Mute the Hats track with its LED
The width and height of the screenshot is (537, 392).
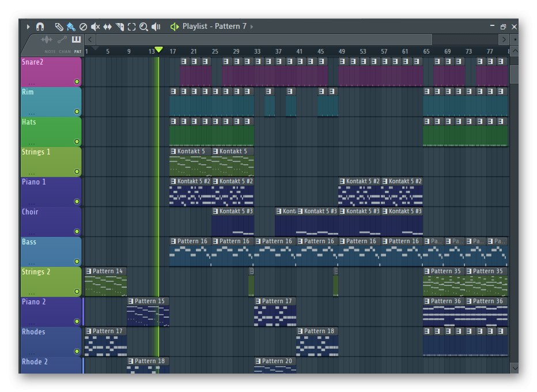click(x=77, y=141)
